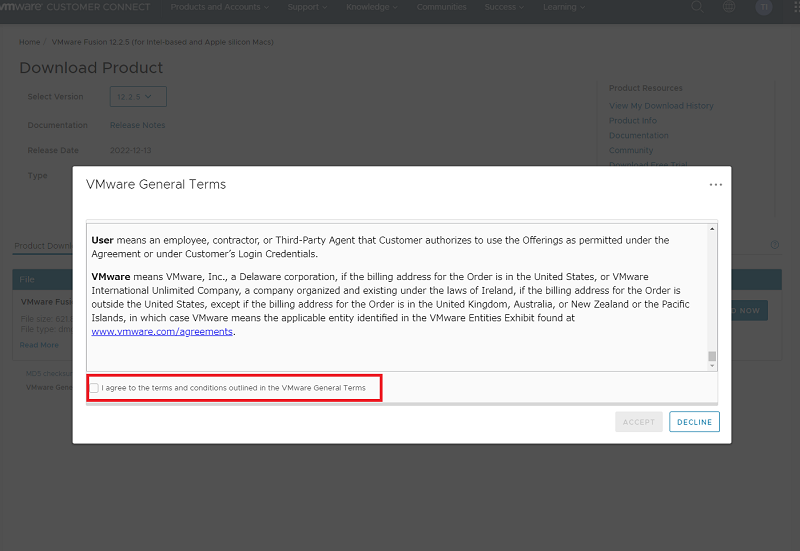Click the VMware Customer Connect logo
The width and height of the screenshot is (800, 551).
[x=75, y=7]
